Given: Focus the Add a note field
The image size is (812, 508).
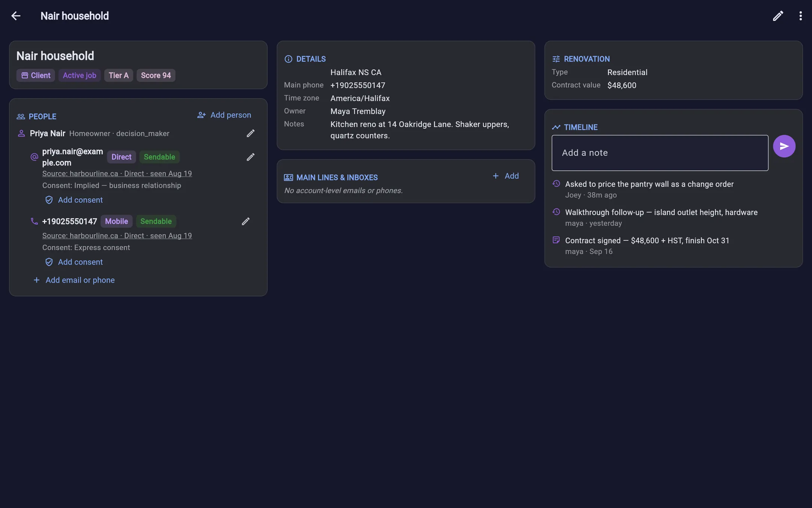Looking at the screenshot, I should (660, 153).
